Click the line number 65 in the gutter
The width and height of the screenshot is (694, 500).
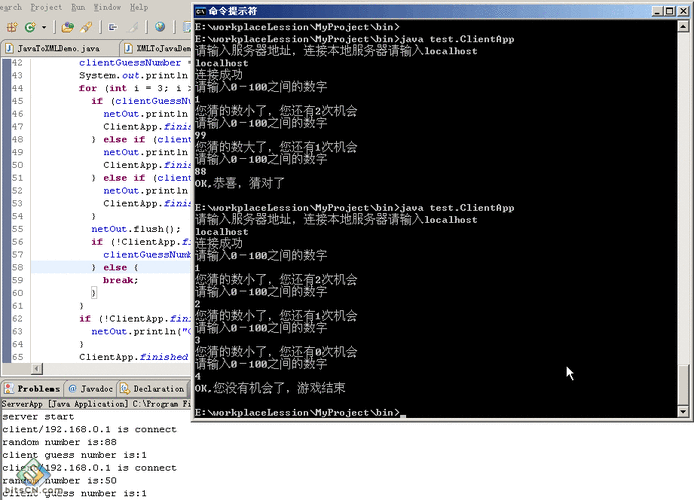click(x=17, y=357)
